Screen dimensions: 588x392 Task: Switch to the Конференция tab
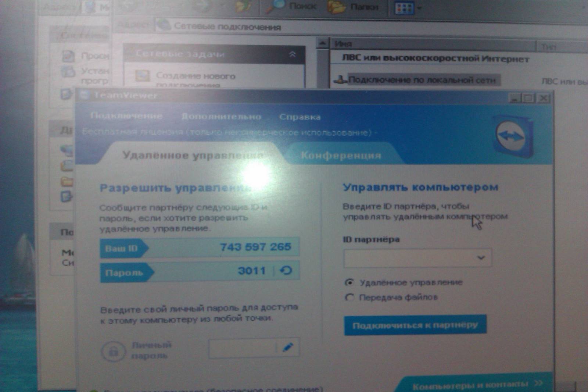point(341,156)
